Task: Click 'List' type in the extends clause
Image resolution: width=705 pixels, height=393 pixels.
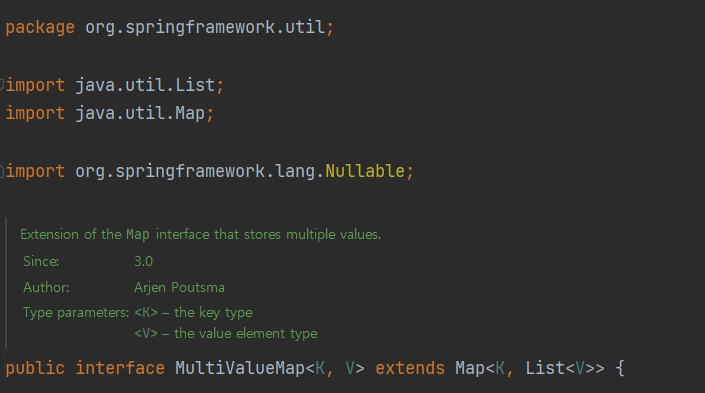Action: click(x=545, y=368)
